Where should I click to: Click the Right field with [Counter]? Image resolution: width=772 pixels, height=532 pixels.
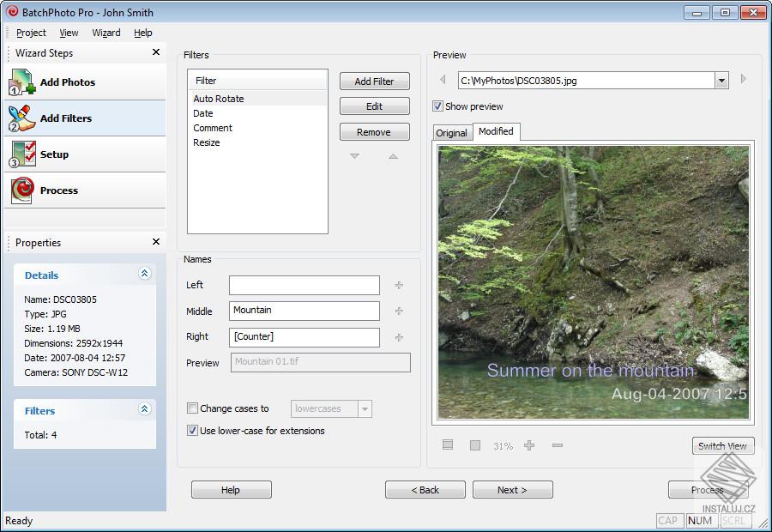coord(305,337)
